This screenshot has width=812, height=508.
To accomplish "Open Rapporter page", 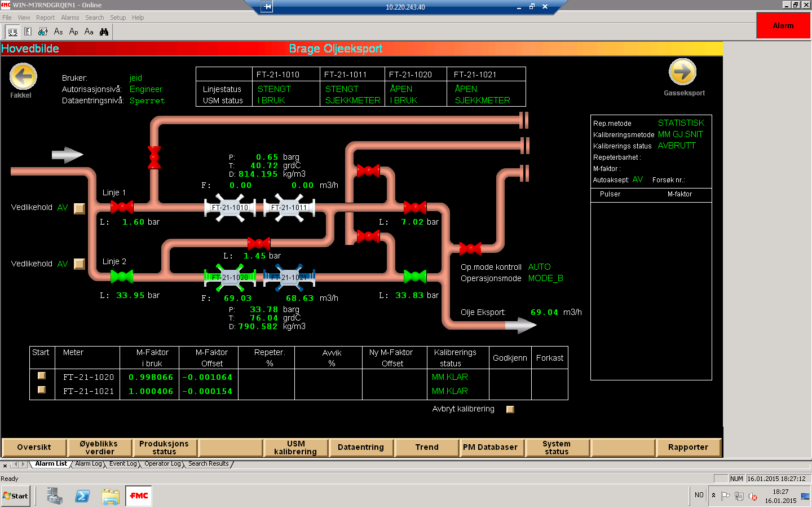I will (688, 448).
